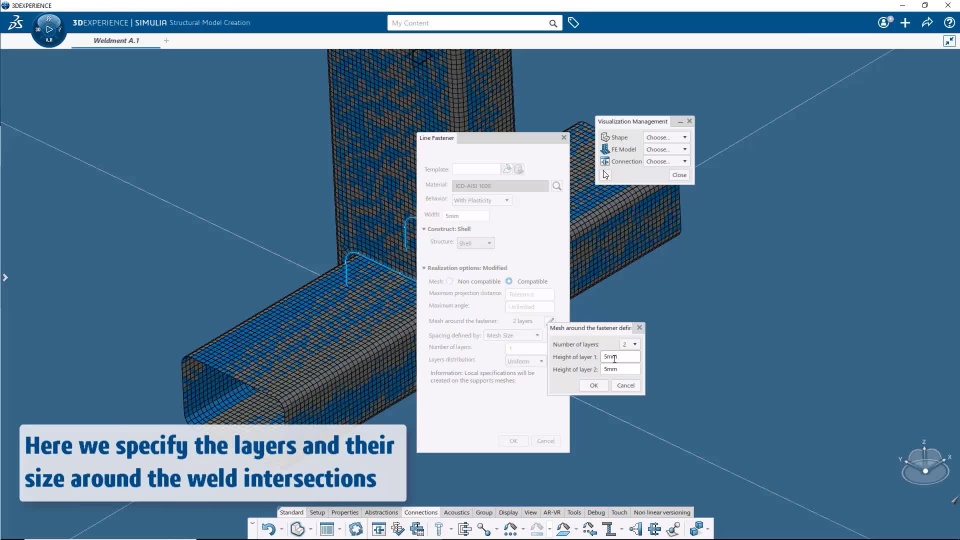Click the point fastener sphere-link icon
Viewport: 960px width, 540px height.
click(484, 529)
